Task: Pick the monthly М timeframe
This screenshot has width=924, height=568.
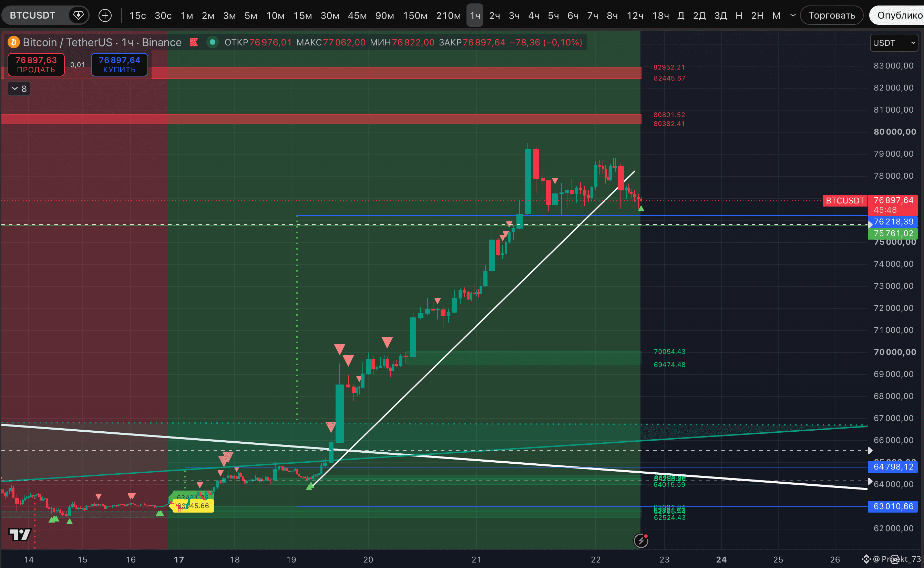Action: click(776, 15)
